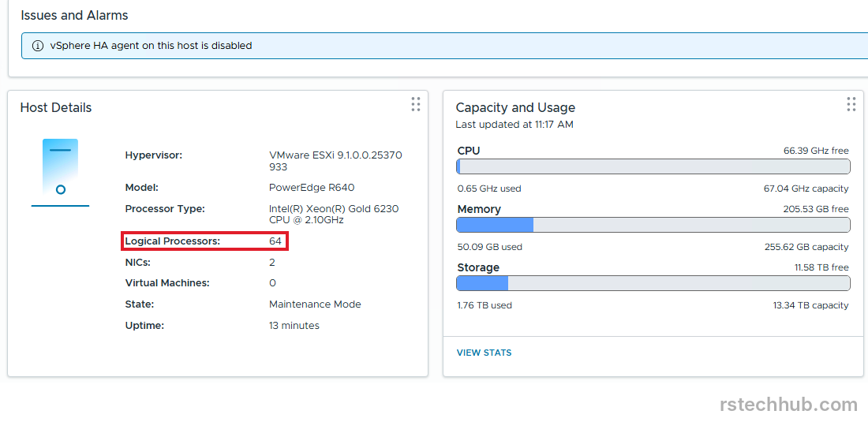Select the 67.04 GHz capacity value

pos(806,189)
